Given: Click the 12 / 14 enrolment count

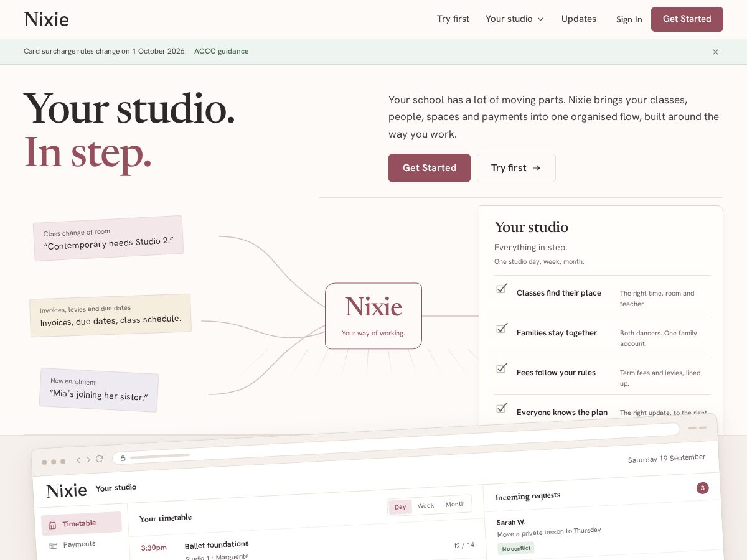Looking at the screenshot, I should 464,545.
